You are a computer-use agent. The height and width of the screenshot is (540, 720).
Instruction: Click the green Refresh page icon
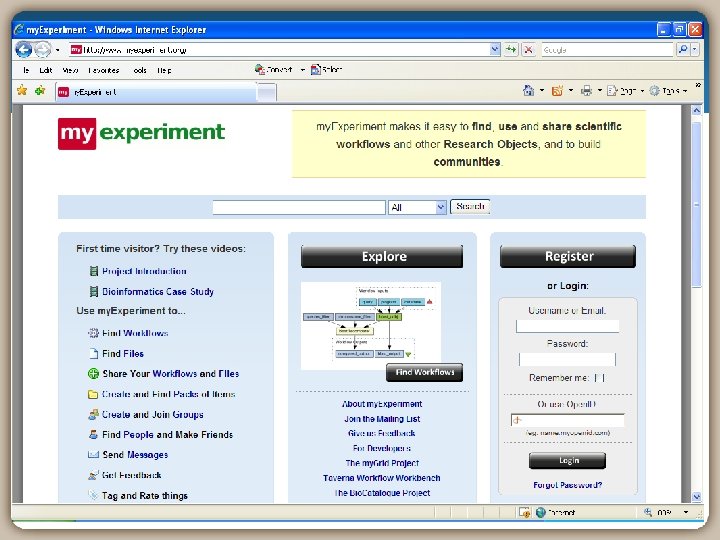pyautogui.click(x=511, y=49)
